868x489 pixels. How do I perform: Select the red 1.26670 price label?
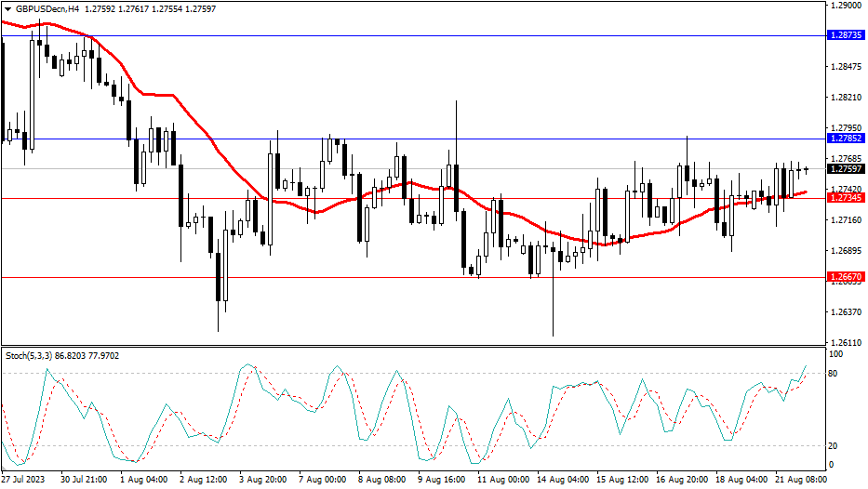[845, 277]
